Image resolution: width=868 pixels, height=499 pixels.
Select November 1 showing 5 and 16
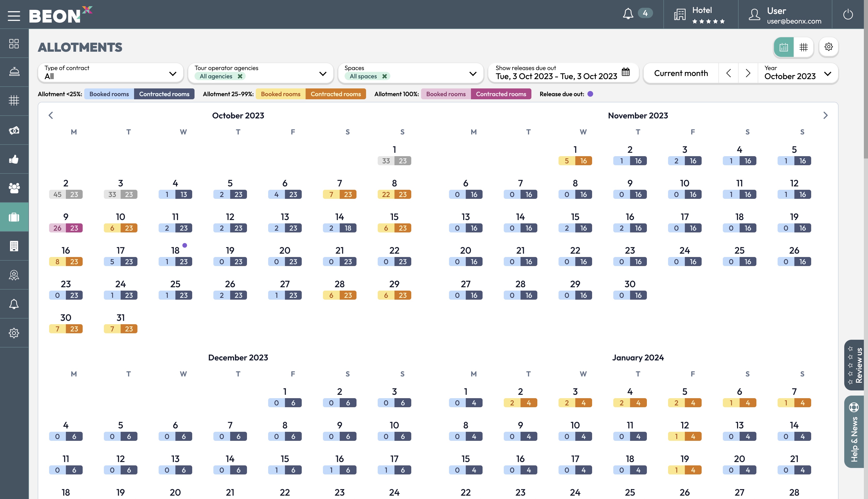pos(575,155)
